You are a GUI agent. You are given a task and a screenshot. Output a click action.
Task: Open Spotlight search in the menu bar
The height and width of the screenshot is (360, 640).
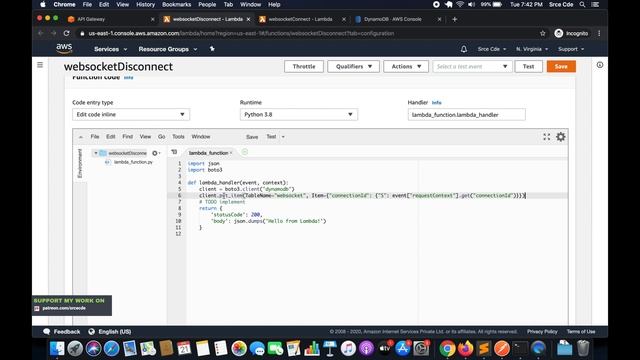582,4
